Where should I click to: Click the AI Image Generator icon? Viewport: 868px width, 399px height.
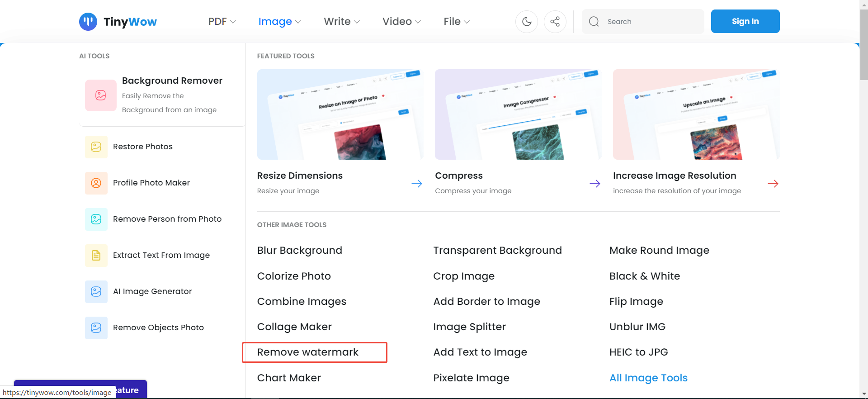(96, 291)
